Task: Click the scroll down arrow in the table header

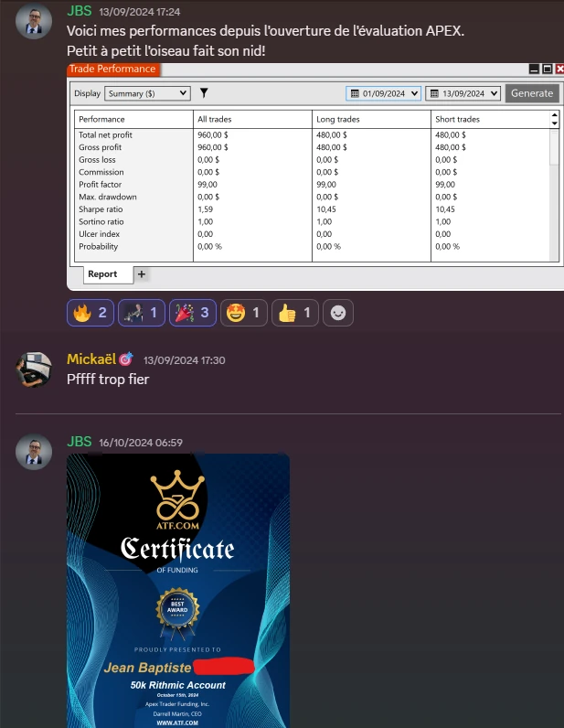Action: [554, 123]
